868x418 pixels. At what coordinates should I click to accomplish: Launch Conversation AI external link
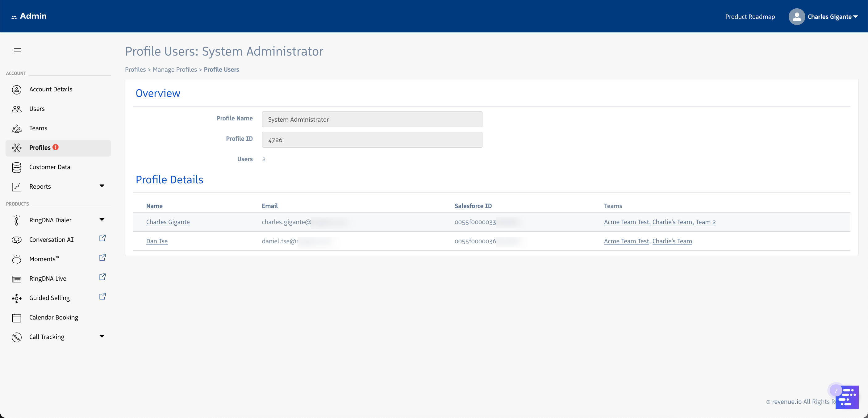click(x=102, y=238)
